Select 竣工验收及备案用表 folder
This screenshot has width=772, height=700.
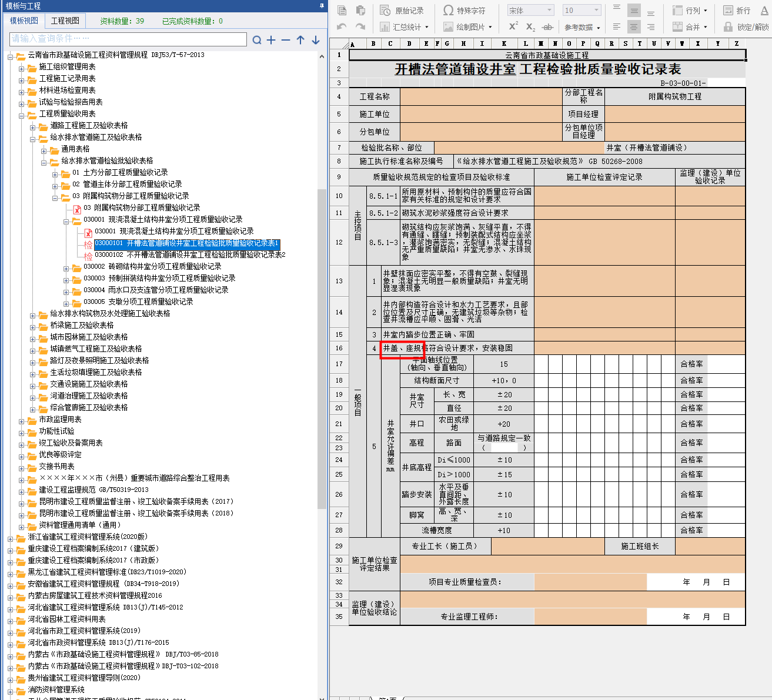pyautogui.click(x=71, y=443)
